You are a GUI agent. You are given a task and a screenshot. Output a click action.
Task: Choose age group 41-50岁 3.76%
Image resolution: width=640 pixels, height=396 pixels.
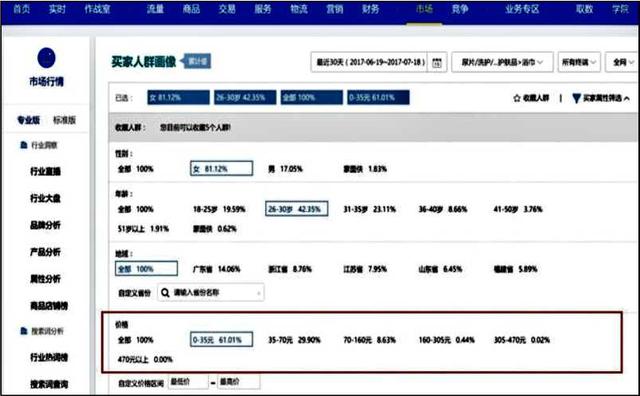(518, 209)
